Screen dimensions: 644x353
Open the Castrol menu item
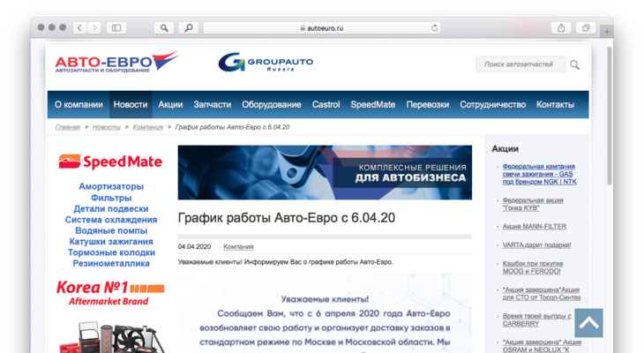click(326, 104)
